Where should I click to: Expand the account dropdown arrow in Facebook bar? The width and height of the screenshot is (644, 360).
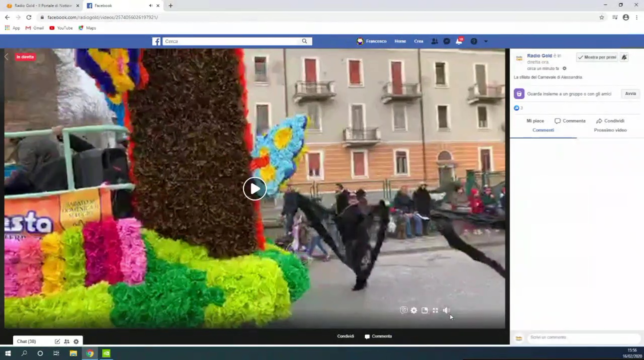tap(486, 41)
